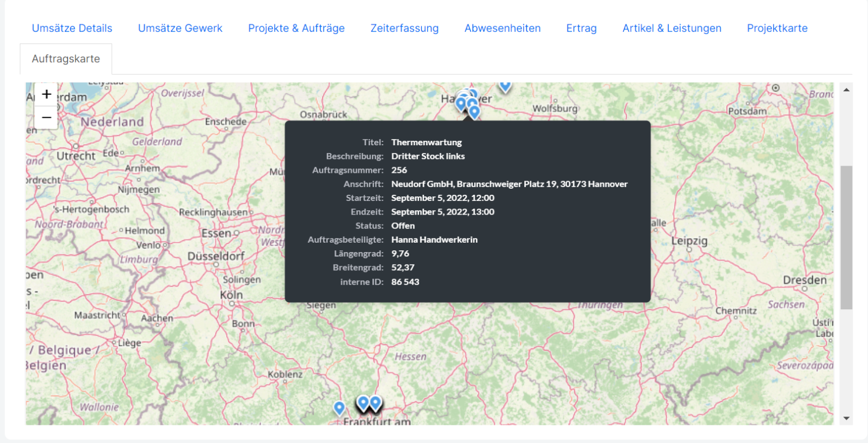Click the Dresden label on map
The height and width of the screenshot is (443, 868).
(805, 280)
